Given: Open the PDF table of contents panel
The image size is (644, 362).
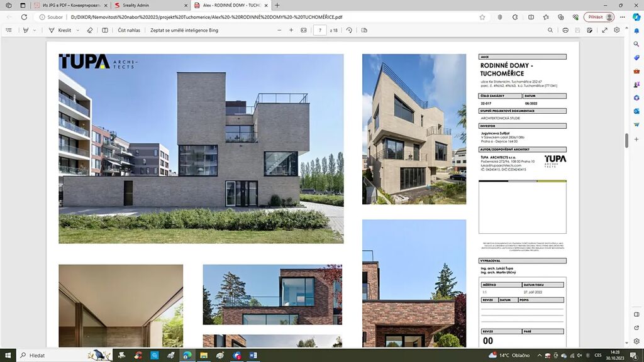Looking at the screenshot, I should click(x=9, y=30).
